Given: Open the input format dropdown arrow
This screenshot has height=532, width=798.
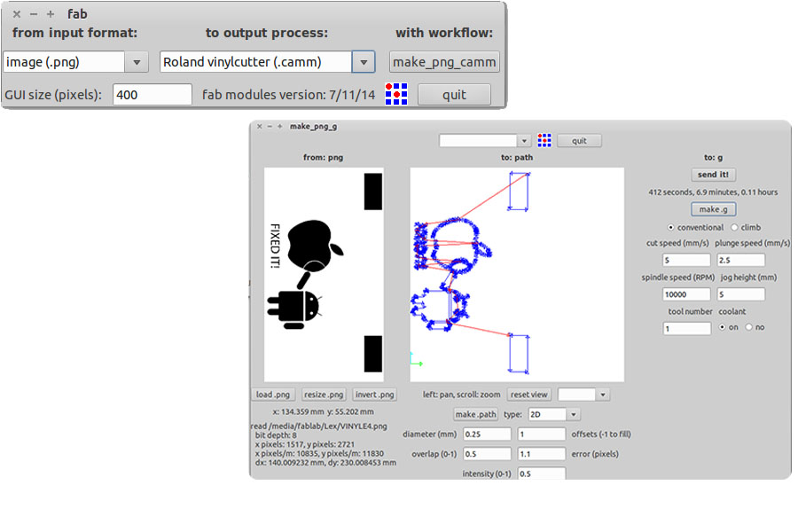Looking at the screenshot, I should pyautogui.click(x=137, y=62).
